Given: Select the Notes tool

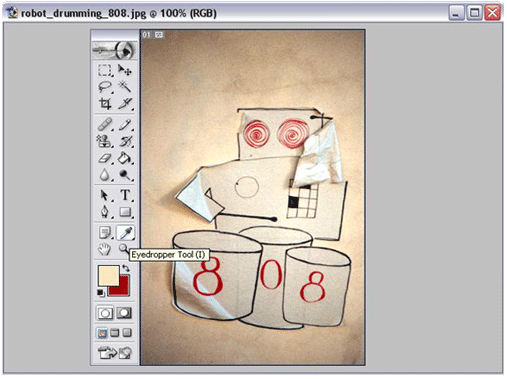Looking at the screenshot, I should 105,233.
